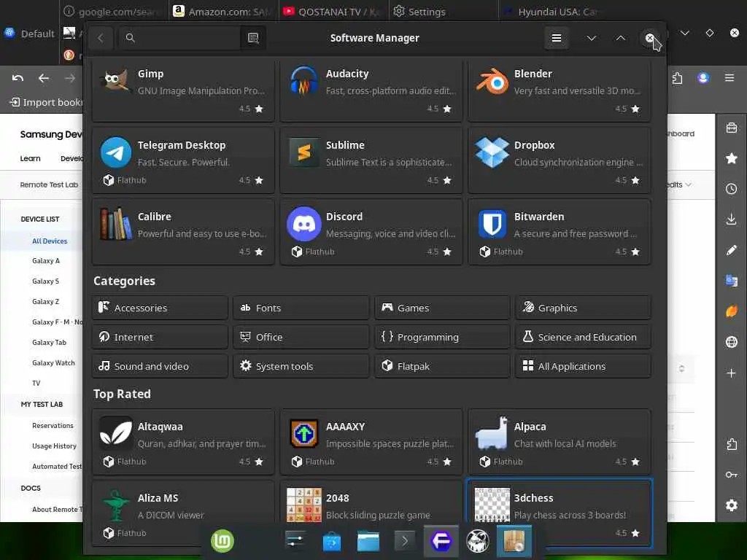Open Sound and video category

(x=160, y=366)
